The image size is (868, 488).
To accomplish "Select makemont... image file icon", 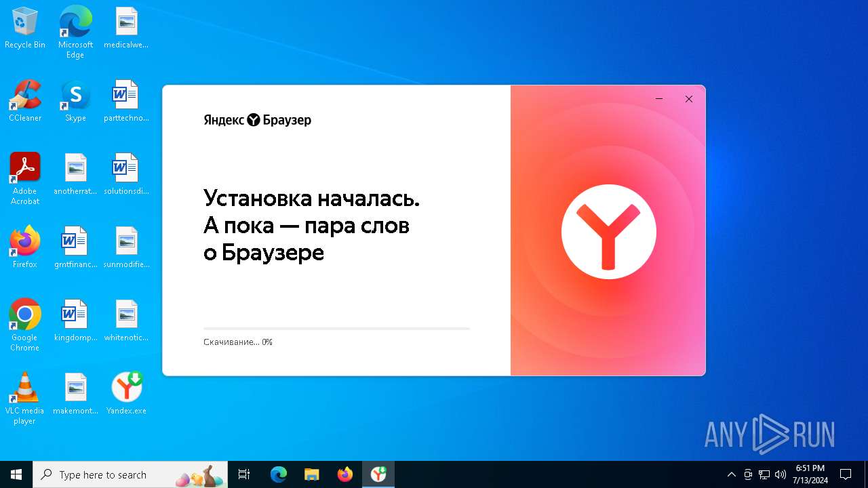I will [x=75, y=394].
